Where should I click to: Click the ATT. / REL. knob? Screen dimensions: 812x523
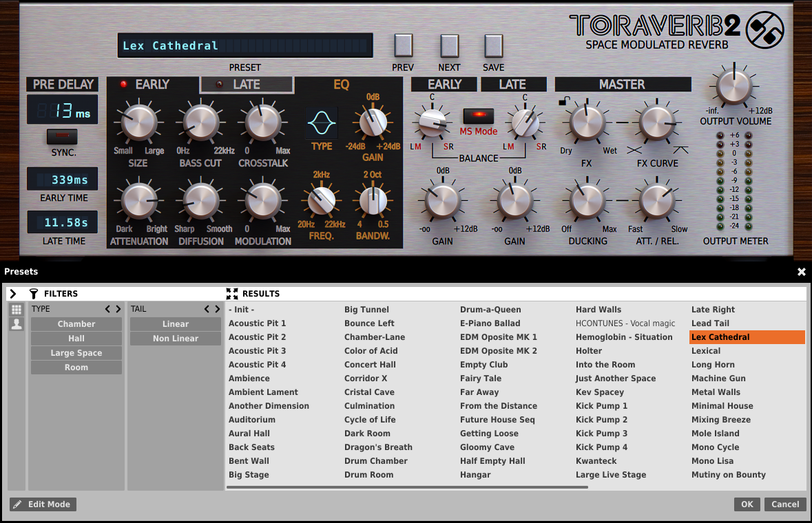click(x=656, y=201)
